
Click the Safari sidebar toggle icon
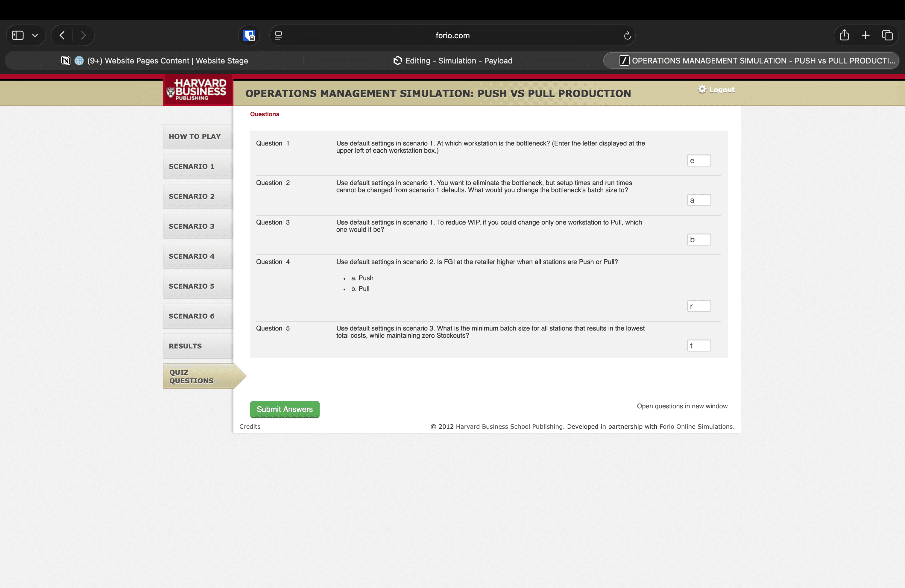coord(18,35)
